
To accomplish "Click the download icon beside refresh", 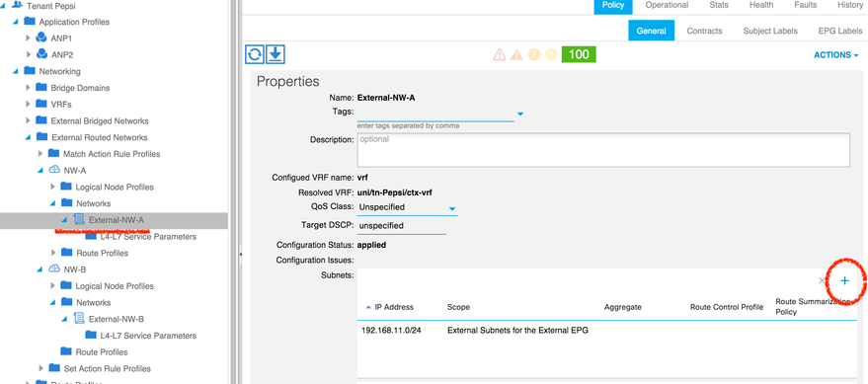I will point(276,54).
